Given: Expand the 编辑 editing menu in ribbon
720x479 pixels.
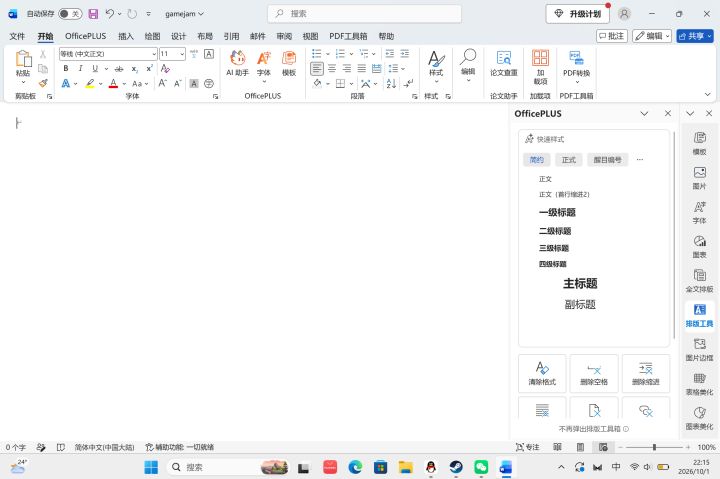Looking at the screenshot, I should (468, 66).
